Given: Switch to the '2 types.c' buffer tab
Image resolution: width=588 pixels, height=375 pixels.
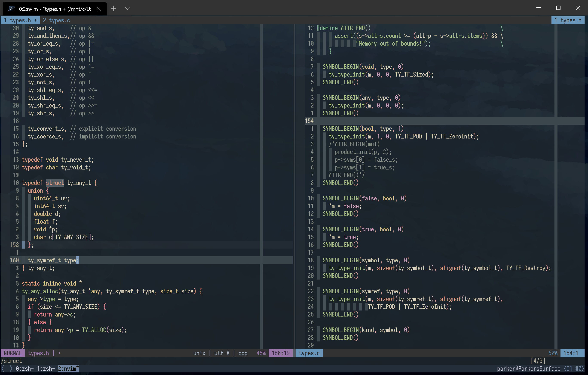Looking at the screenshot, I should 56,20.
